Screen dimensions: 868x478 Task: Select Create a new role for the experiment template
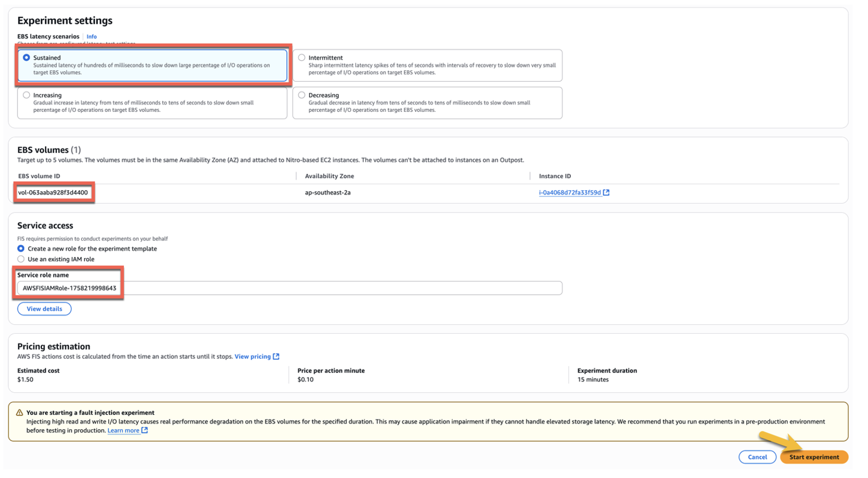(21, 249)
